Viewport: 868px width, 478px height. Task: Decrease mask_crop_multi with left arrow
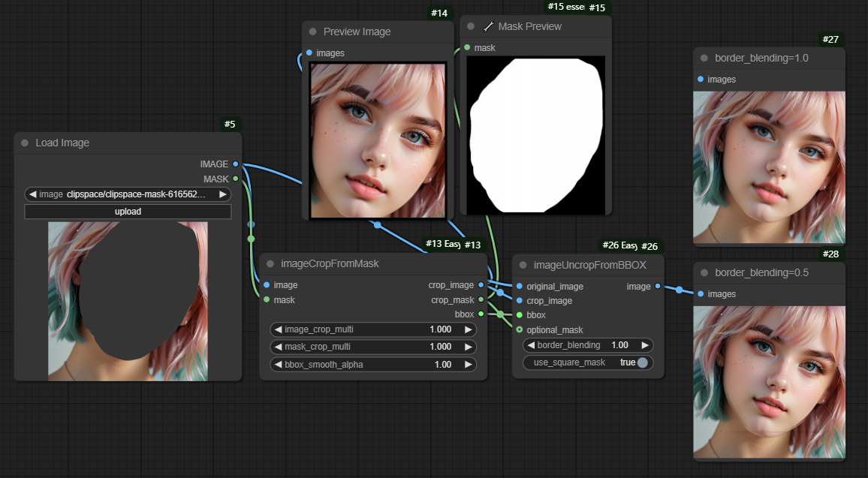[x=277, y=347]
